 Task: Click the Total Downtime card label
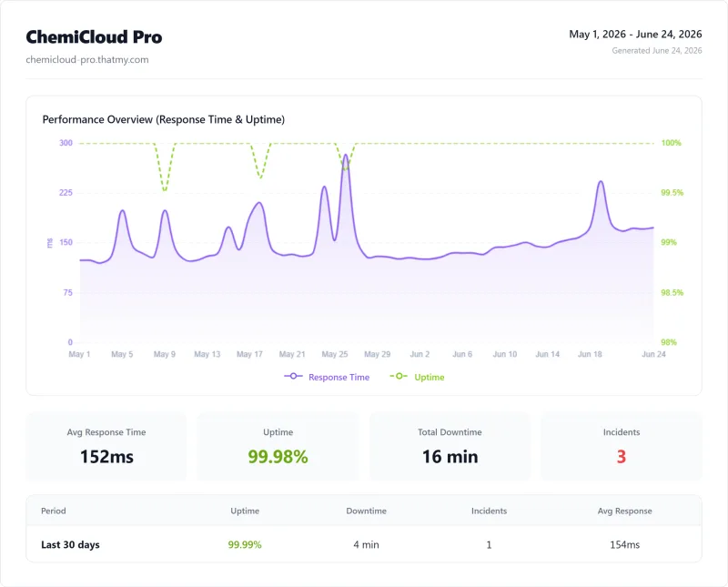[450, 432]
